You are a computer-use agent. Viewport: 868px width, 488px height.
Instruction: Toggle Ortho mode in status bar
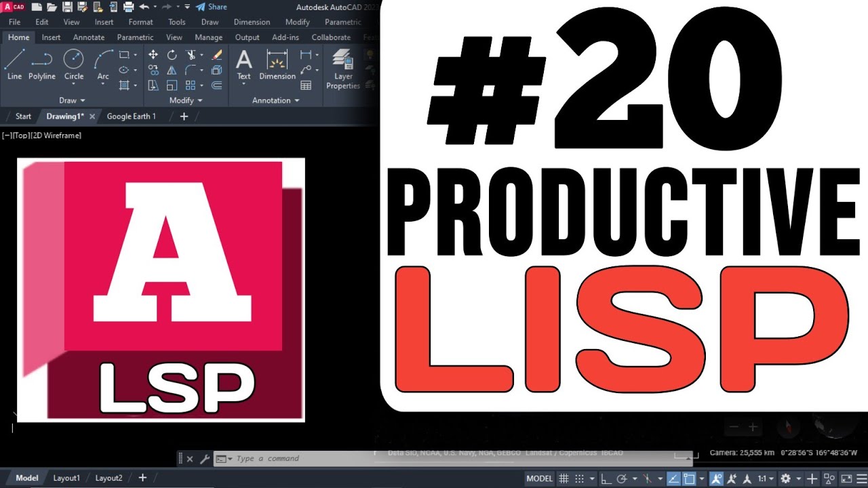(606, 479)
